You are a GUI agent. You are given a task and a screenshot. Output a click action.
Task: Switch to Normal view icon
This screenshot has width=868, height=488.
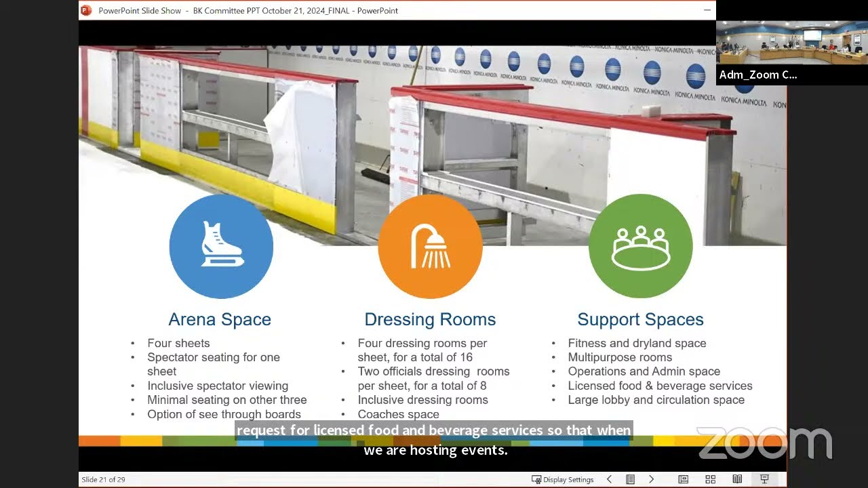[x=684, y=479]
